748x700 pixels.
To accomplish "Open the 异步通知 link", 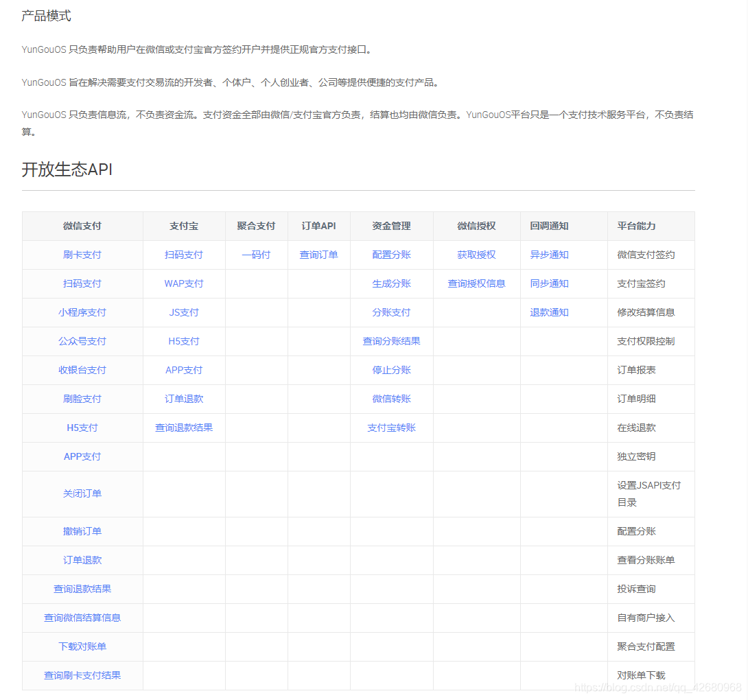I will tap(549, 255).
